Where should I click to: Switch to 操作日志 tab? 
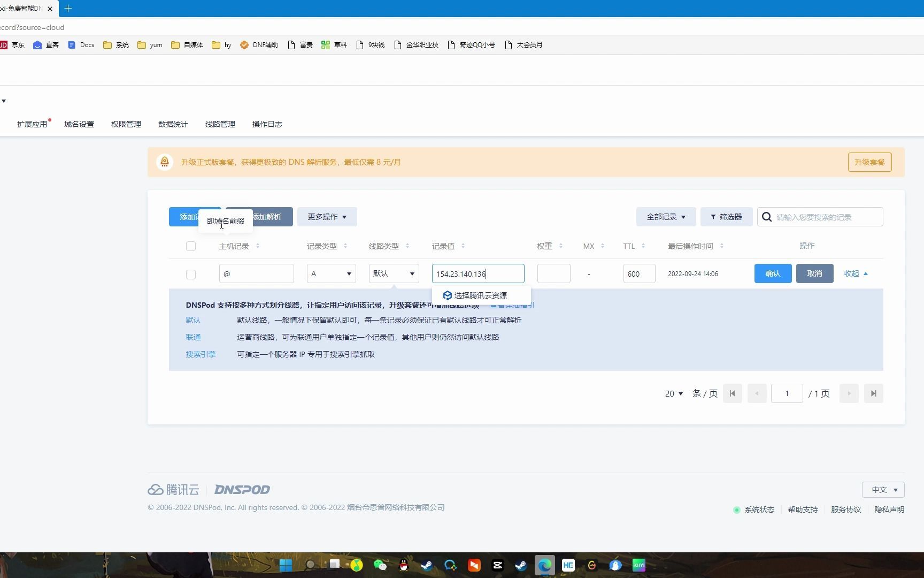(x=267, y=124)
